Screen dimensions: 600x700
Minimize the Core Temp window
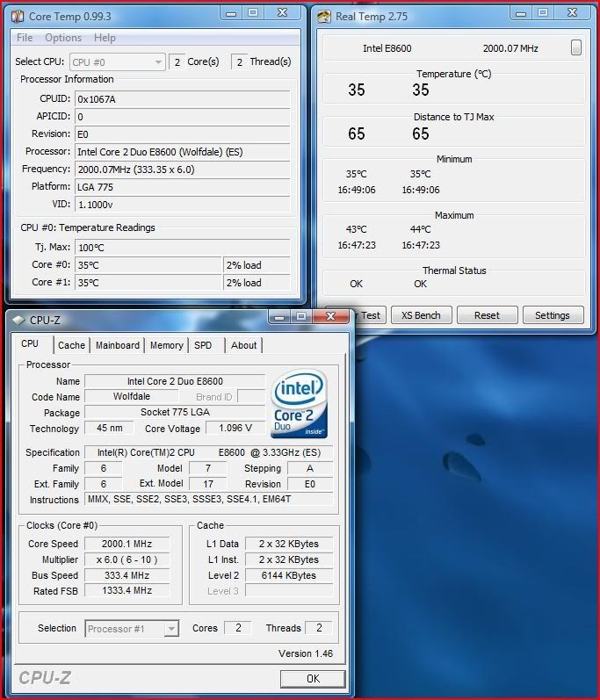[x=231, y=13]
